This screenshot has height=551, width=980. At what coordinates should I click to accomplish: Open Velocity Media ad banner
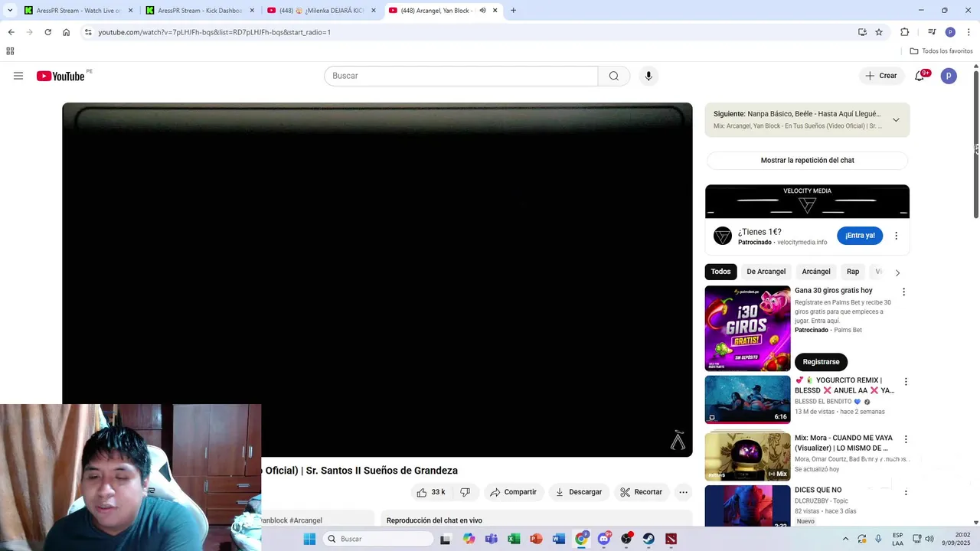(x=807, y=201)
